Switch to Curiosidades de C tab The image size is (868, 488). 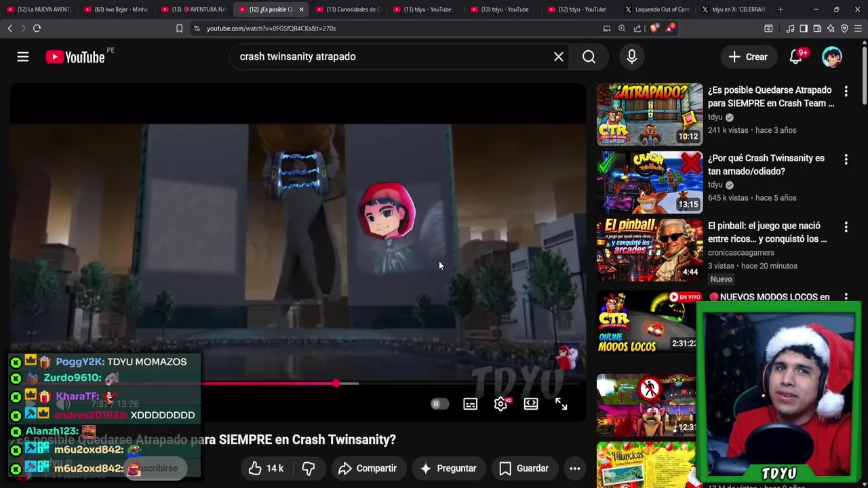[x=349, y=9]
